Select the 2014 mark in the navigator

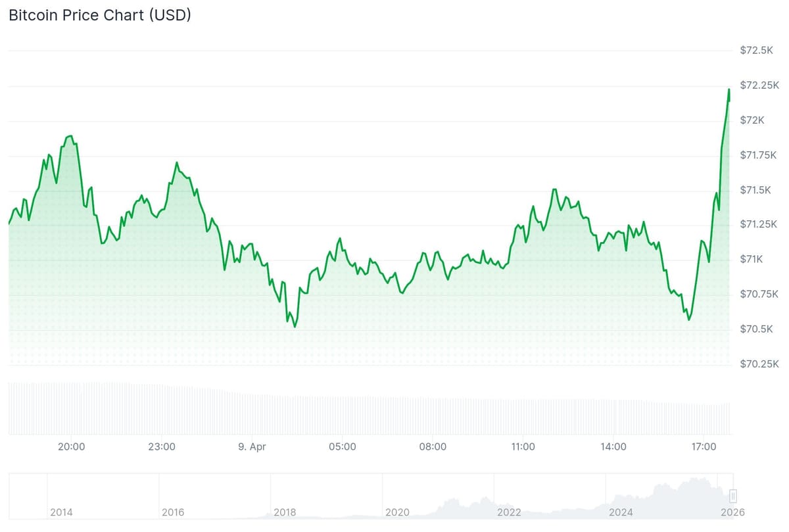[62, 512]
